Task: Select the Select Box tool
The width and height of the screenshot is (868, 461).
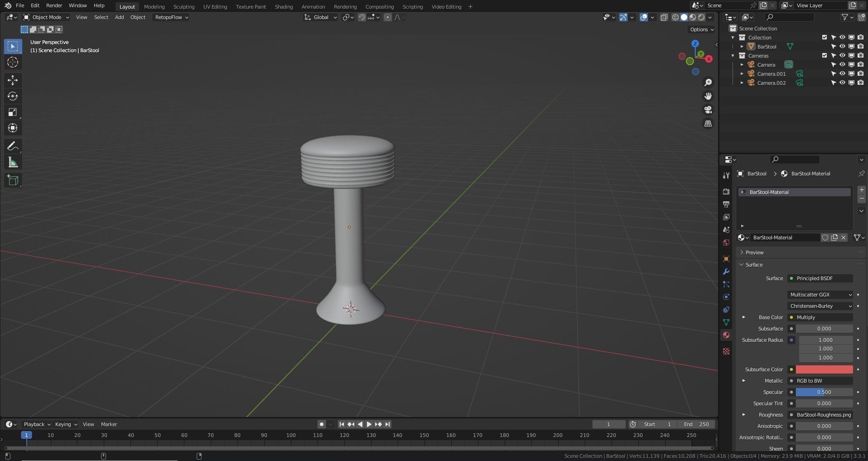Action: click(x=13, y=46)
